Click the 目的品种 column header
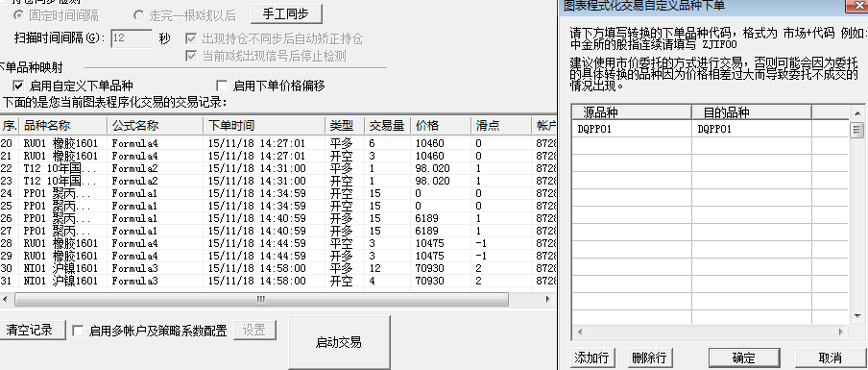Image resolution: width=868 pixels, height=370 pixels. tap(752, 112)
